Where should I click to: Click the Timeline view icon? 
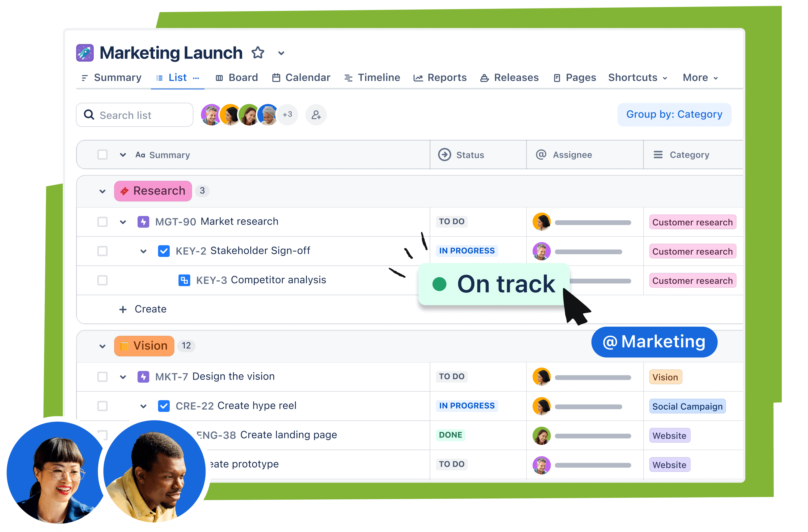348,77
